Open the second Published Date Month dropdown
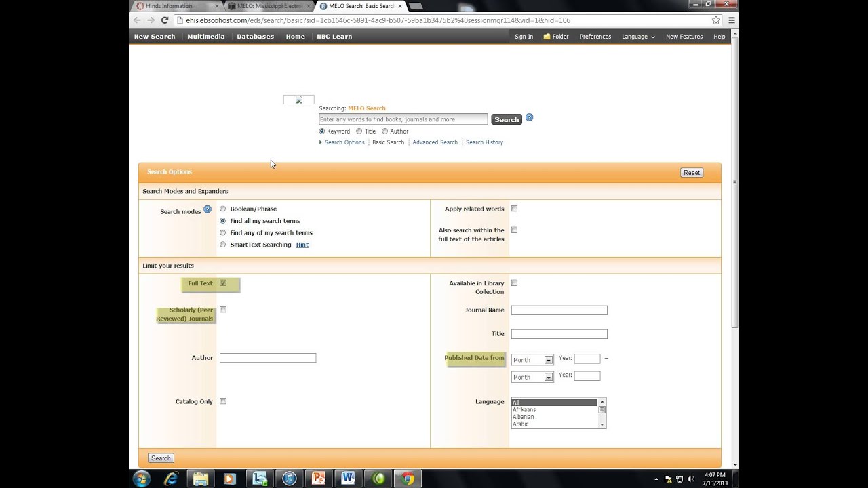This screenshot has width=868, height=488. click(x=532, y=377)
